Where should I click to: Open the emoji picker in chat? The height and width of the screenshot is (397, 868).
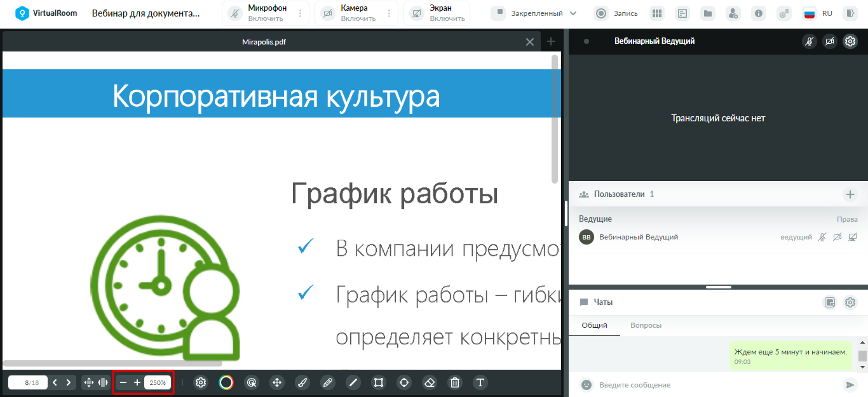[x=587, y=385]
